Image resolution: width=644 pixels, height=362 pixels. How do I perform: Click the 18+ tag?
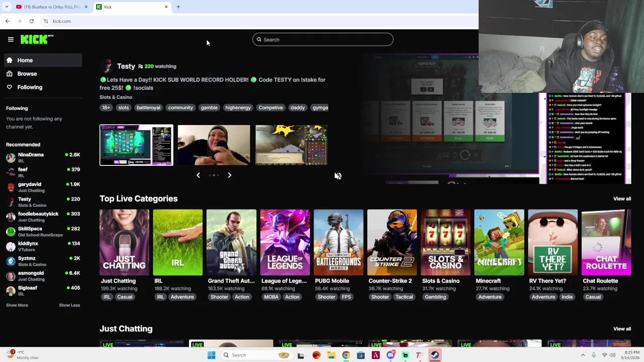coord(106,108)
